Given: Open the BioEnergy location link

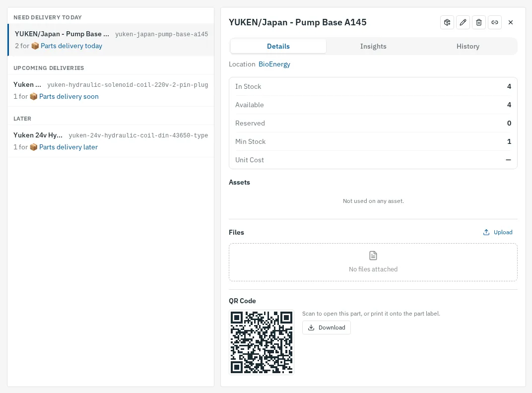Looking at the screenshot, I should click(274, 64).
